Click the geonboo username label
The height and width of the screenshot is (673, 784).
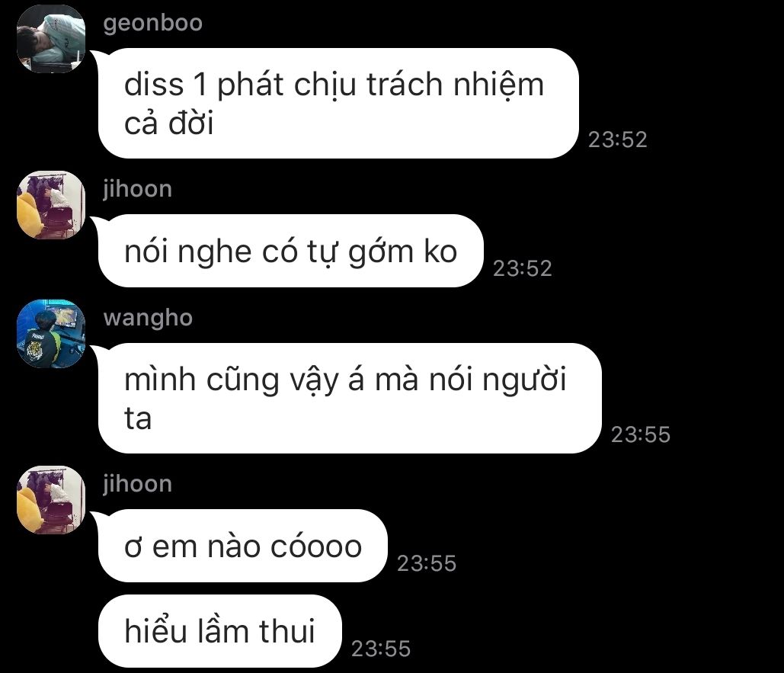pyautogui.click(x=153, y=24)
